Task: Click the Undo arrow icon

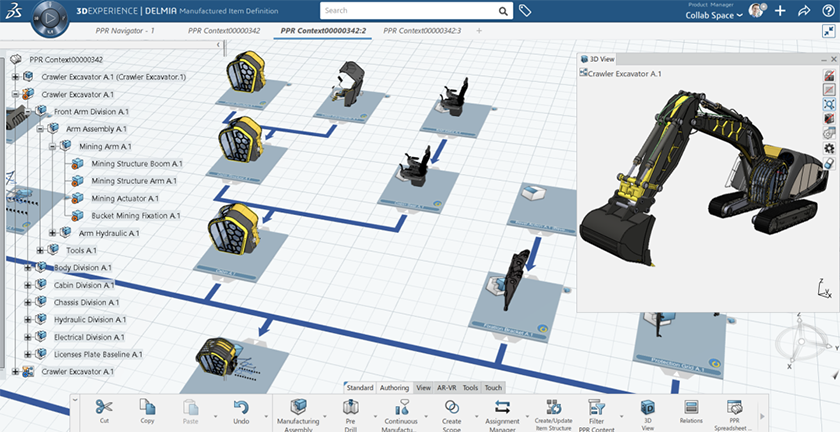Action: [241, 407]
